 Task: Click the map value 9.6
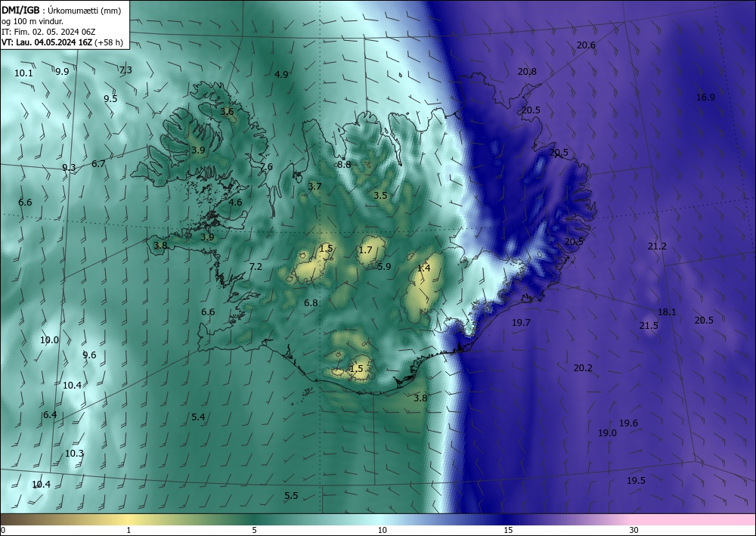(89, 355)
